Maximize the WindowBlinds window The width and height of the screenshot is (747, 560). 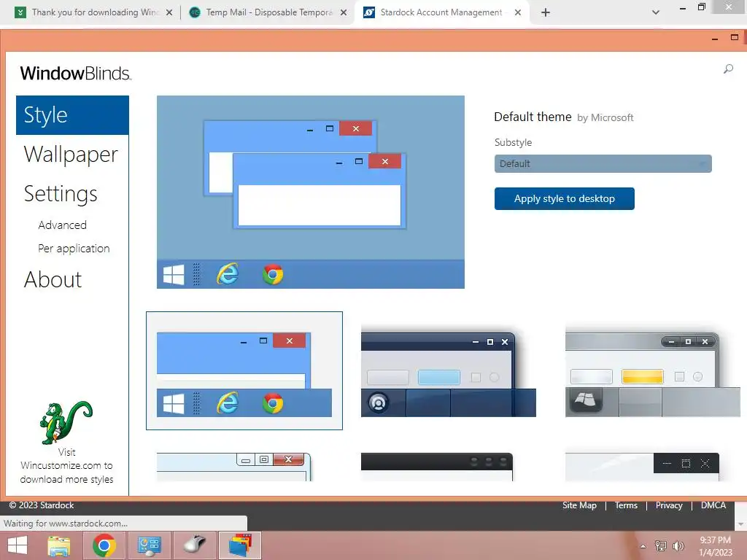pos(734,38)
